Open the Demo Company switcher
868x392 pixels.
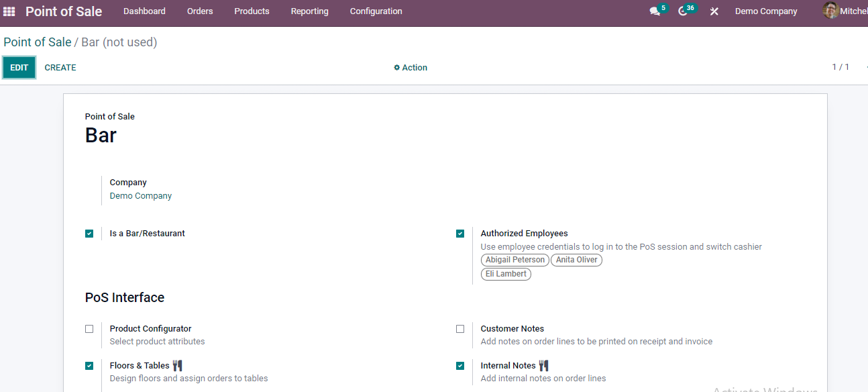click(766, 11)
